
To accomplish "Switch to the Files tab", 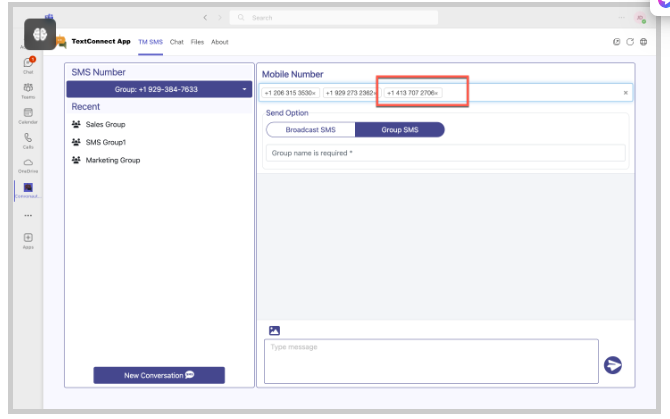I will [x=197, y=42].
